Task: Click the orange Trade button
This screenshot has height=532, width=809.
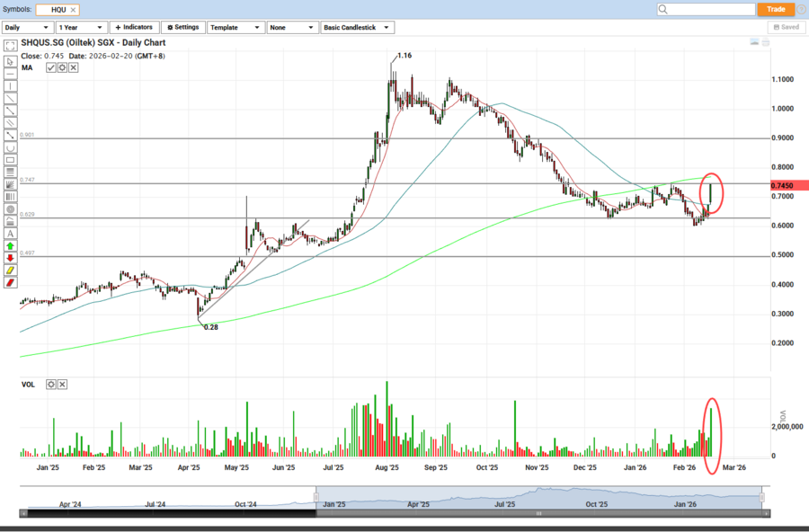Action: (x=776, y=9)
